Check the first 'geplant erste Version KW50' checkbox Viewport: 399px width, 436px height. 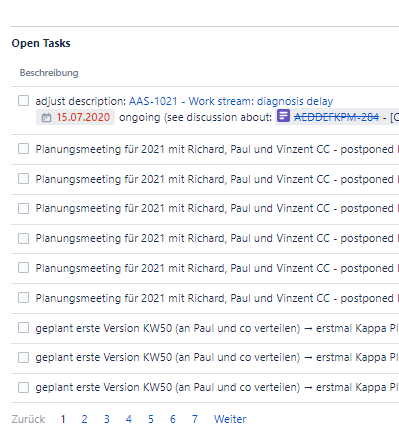click(23, 328)
